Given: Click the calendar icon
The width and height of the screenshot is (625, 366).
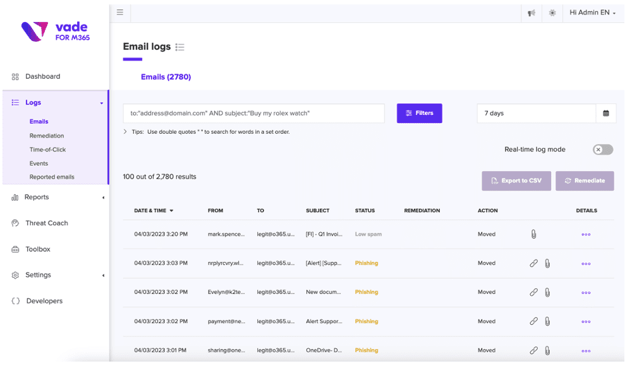Looking at the screenshot, I should (x=606, y=113).
